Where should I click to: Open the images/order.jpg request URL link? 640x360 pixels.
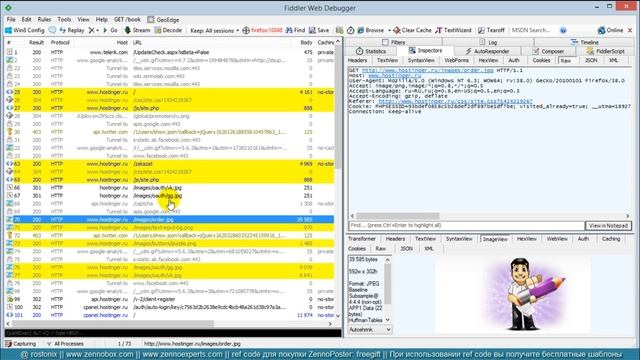(x=427, y=71)
